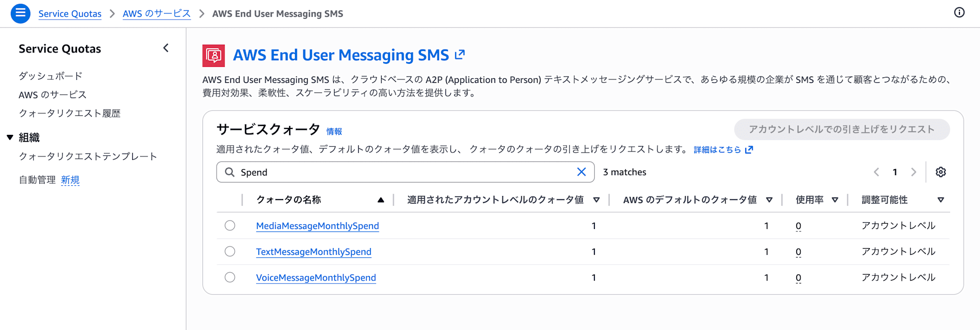
Task: Collapse the 組織 section in sidebar
Action: click(x=10, y=137)
